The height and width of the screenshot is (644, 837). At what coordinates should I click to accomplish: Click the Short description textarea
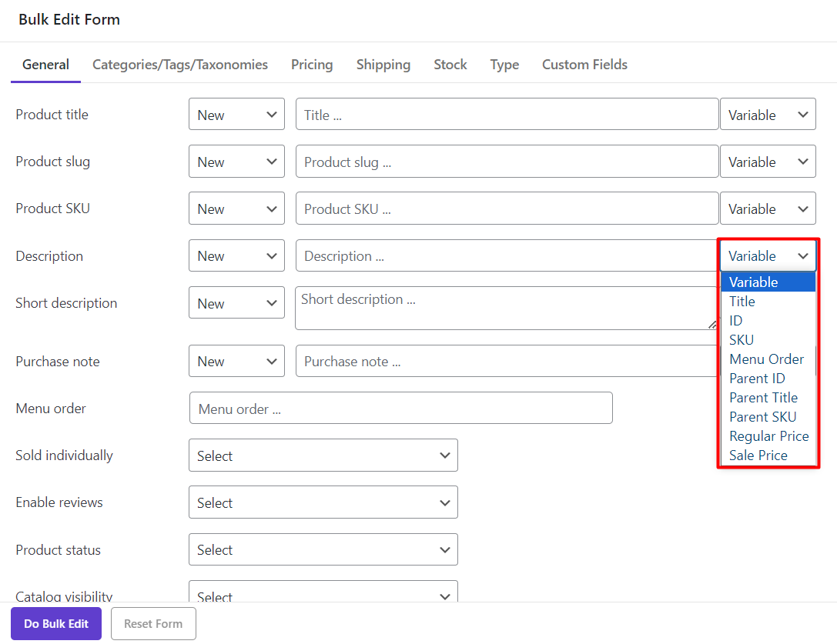[507, 308]
